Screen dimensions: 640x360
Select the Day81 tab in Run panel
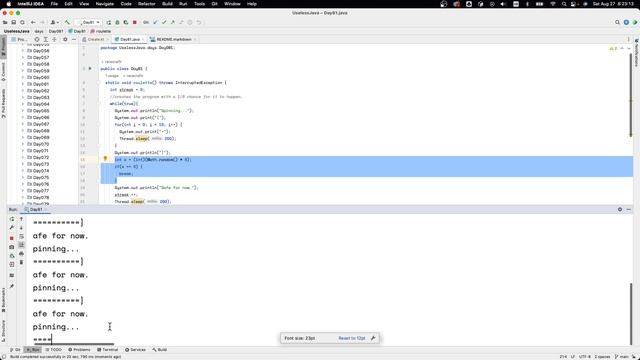point(36,209)
